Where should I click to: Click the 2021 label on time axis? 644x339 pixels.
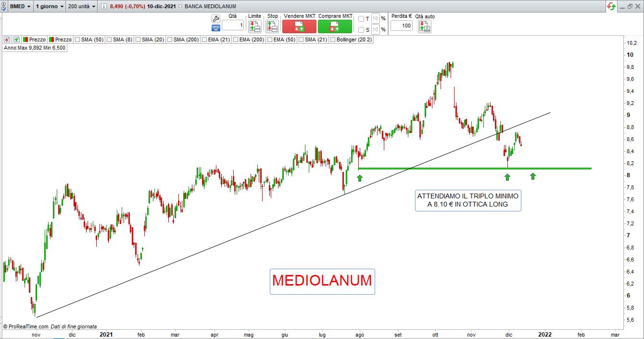tap(106, 334)
